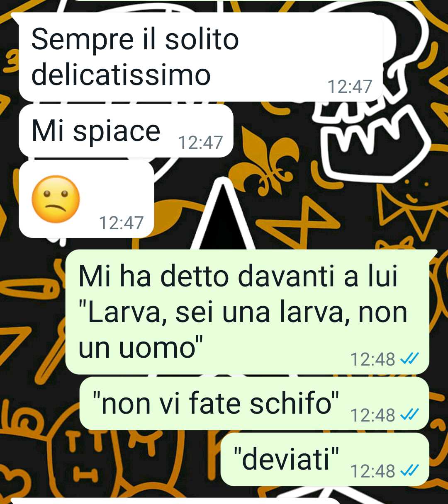Select the "non vi fate schifo" message
This screenshot has width=448, height=504.
(254, 404)
